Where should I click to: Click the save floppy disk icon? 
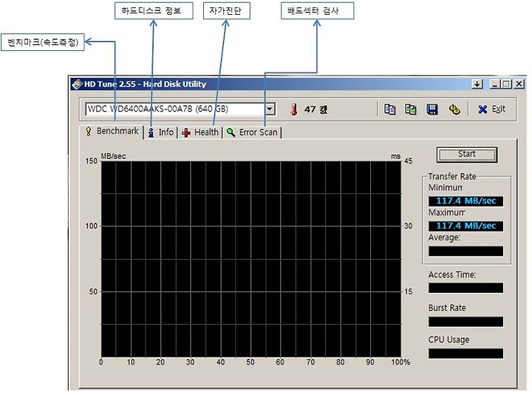(x=432, y=109)
